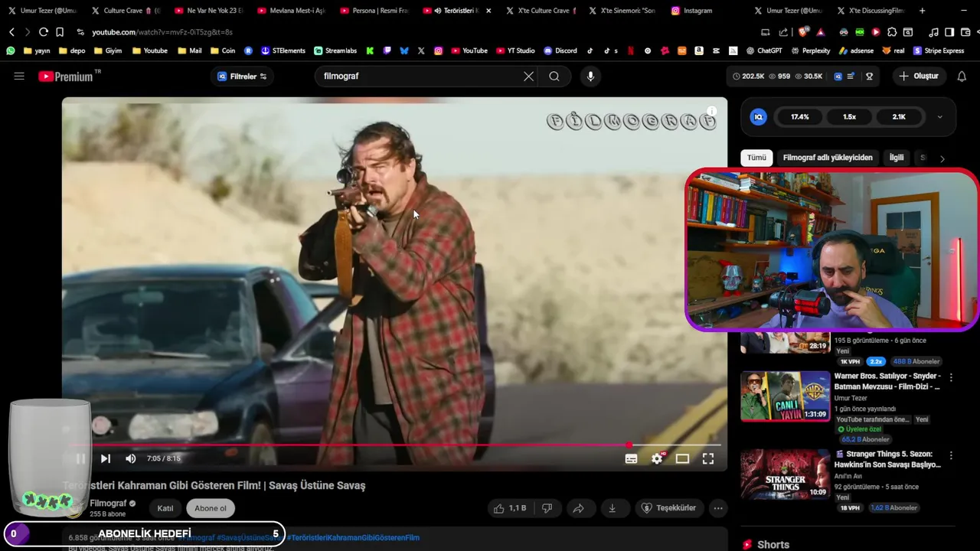Expand the vidIQ stats panel chevron
980x551 pixels.
tap(939, 117)
